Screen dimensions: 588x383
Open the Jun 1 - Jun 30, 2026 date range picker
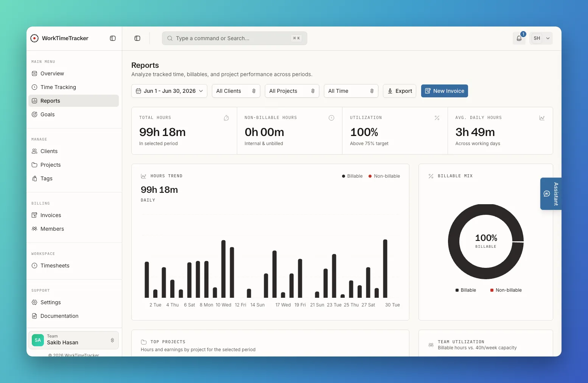[x=169, y=91]
